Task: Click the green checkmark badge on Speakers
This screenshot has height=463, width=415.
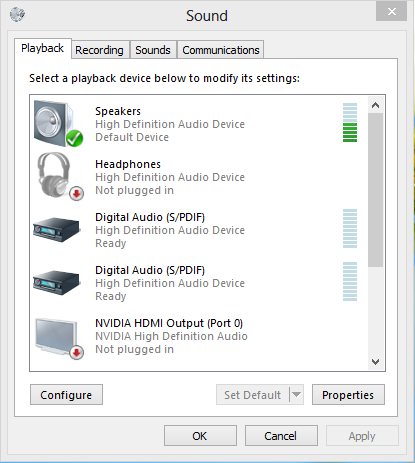Action: (74, 138)
